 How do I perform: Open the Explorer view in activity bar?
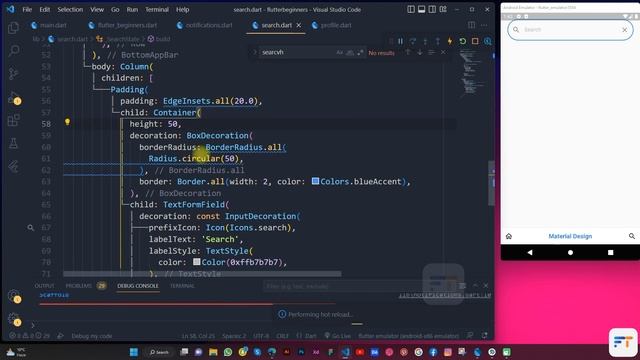13,27
